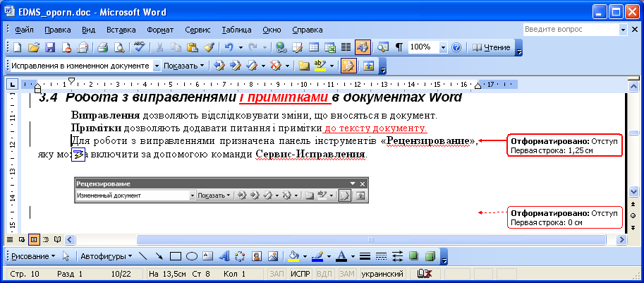Apply font color letter A
644x283 pixels.
(x=341, y=257)
